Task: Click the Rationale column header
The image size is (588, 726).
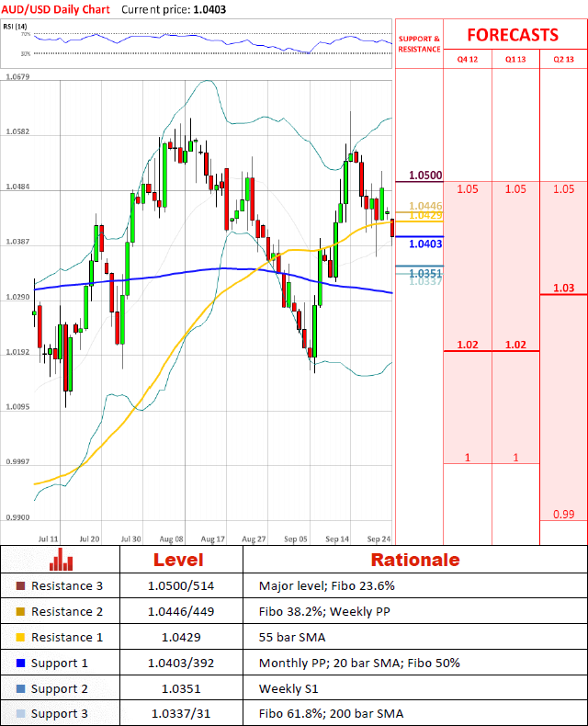Action: (414, 560)
